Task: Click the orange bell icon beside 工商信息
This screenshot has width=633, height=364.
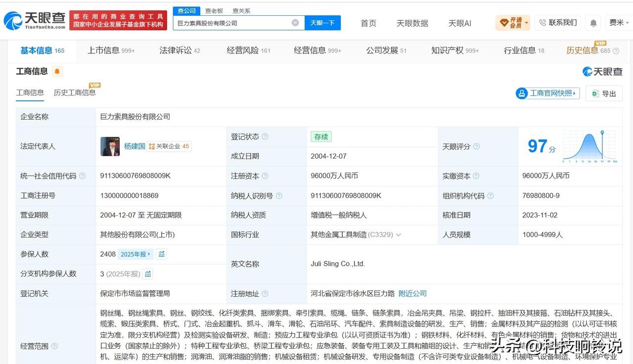Action: [x=57, y=72]
